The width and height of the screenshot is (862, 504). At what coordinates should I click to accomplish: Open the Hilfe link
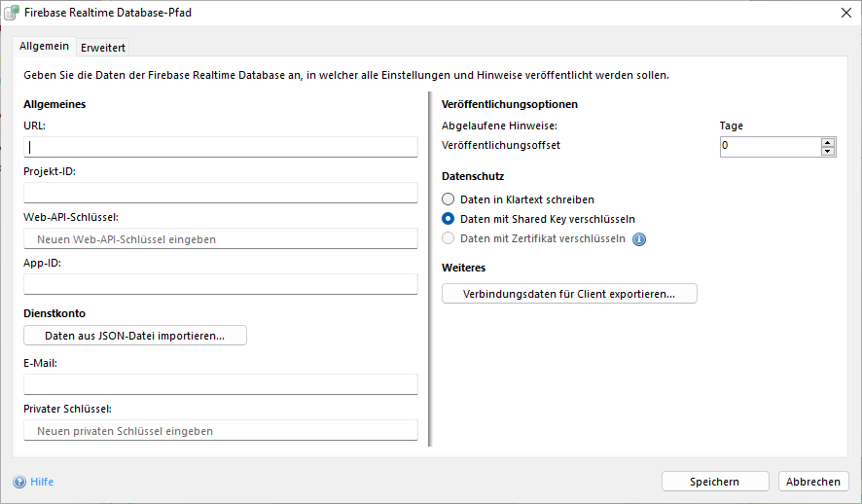coord(42,482)
